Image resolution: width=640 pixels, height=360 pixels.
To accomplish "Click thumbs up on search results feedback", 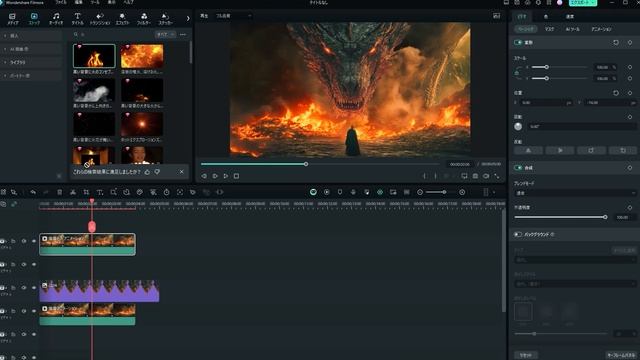I will tap(147, 172).
